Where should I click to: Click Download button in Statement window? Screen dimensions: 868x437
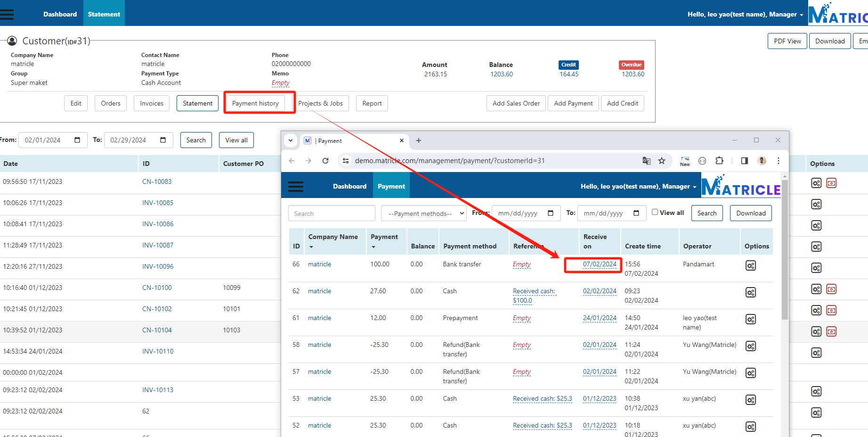point(830,41)
